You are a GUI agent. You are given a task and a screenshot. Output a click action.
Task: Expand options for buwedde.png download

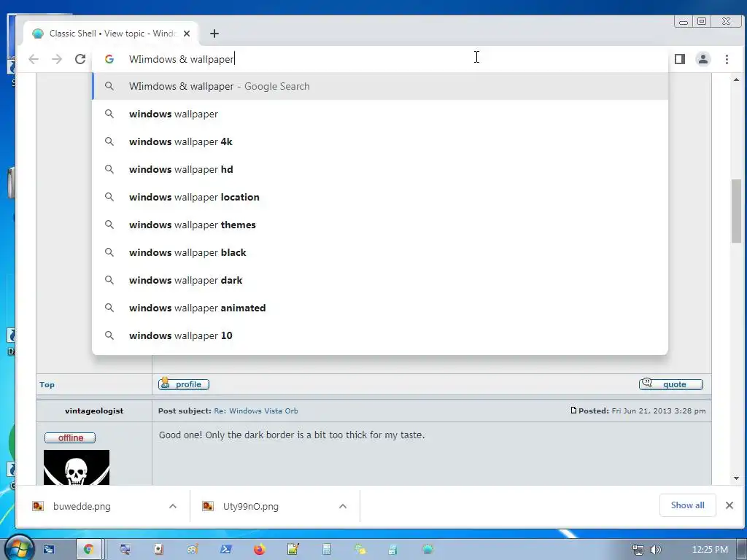173,506
